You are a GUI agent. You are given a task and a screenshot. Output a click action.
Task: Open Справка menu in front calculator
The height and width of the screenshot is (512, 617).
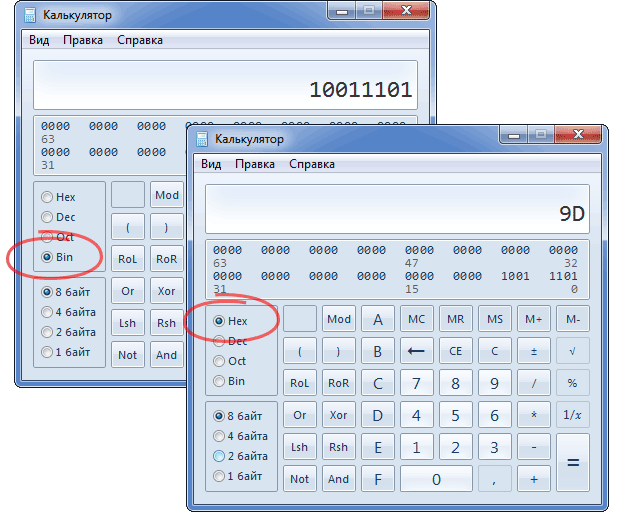(312, 164)
